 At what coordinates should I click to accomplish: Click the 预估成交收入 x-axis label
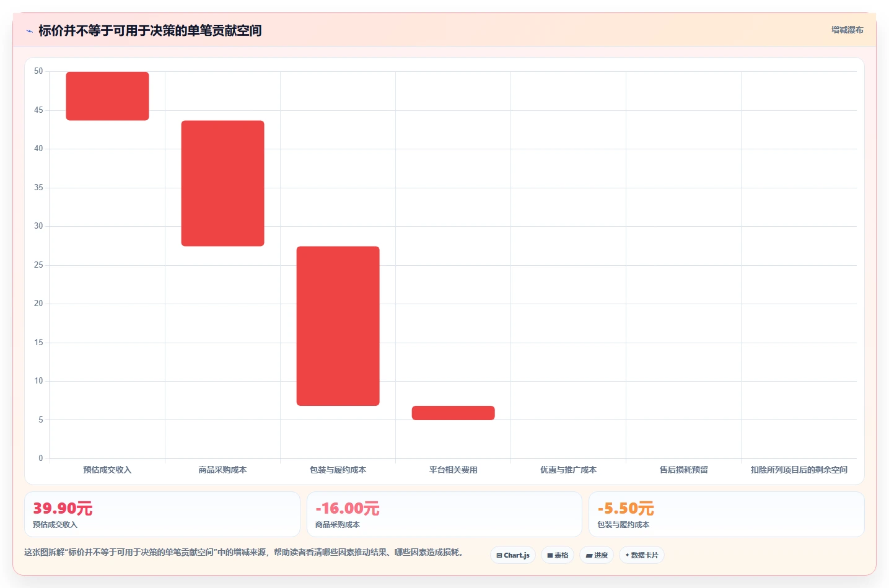(x=107, y=470)
